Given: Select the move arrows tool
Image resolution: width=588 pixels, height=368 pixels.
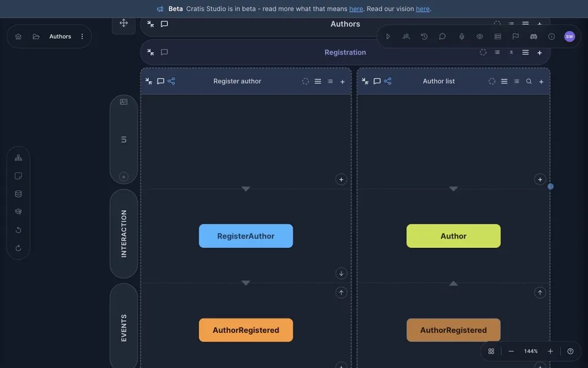Looking at the screenshot, I should (124, 23).
